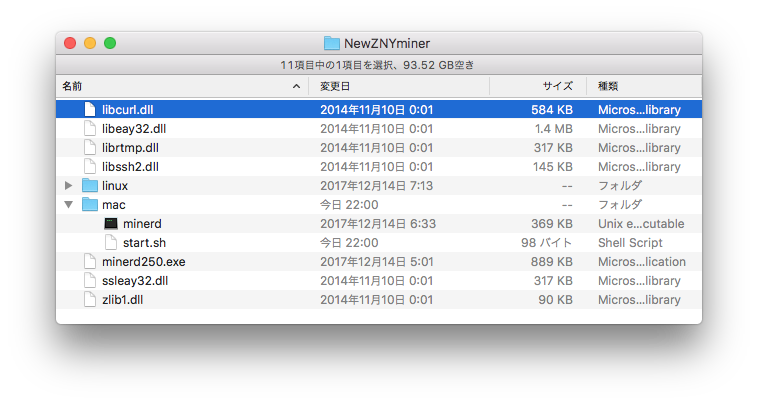758x404 pixels.
Task: Click the zlib1.dll file icon
Action: 90,300
